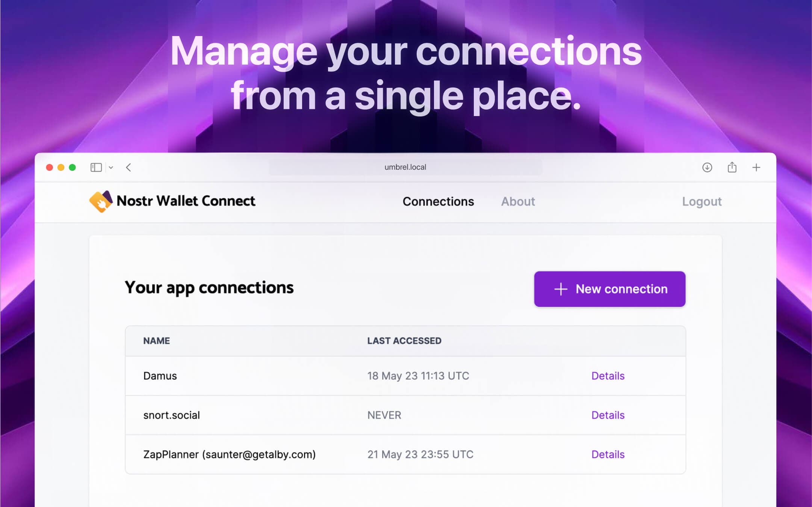Click the NAME column header
Viewport: 812px width, 507px height.
point(156,341)
